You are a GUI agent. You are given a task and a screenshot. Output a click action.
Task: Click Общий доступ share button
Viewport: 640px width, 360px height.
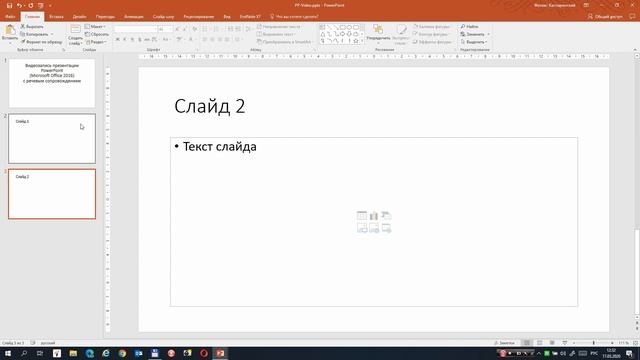point(605,17)
